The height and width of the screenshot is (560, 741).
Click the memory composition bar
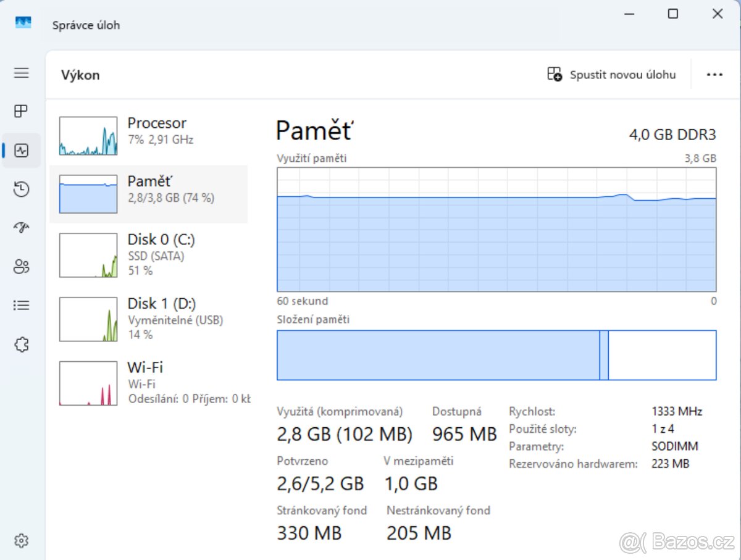496,355
